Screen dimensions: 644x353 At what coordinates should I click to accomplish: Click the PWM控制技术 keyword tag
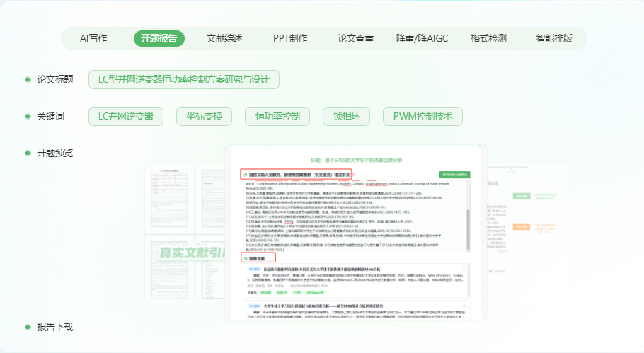click(x=422, y=116)
